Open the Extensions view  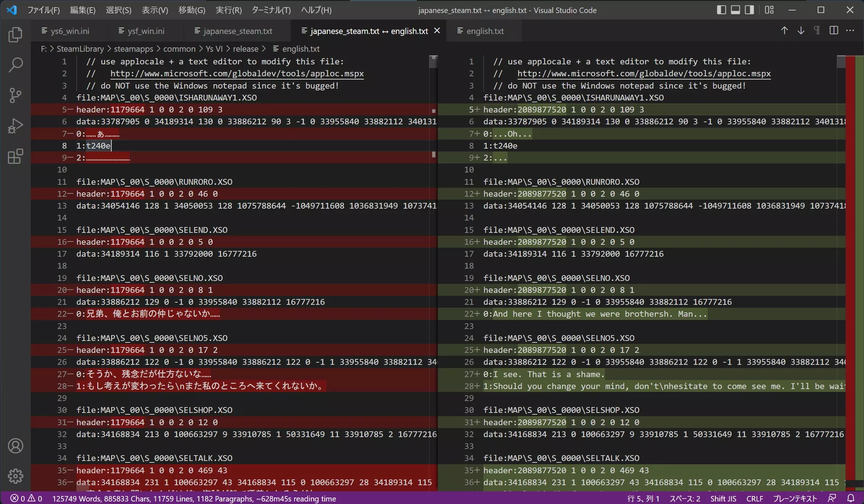tap(15, 157)
